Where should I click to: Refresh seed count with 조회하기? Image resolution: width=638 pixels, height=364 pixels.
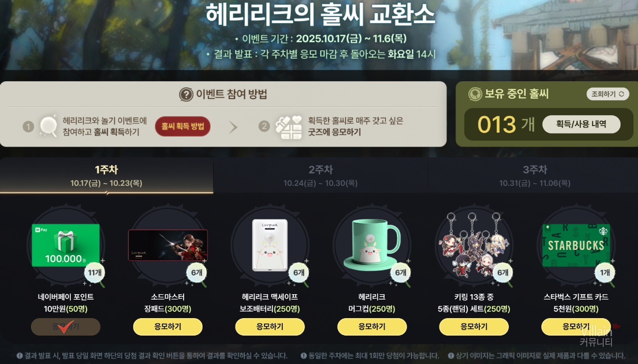coord(608,94)
